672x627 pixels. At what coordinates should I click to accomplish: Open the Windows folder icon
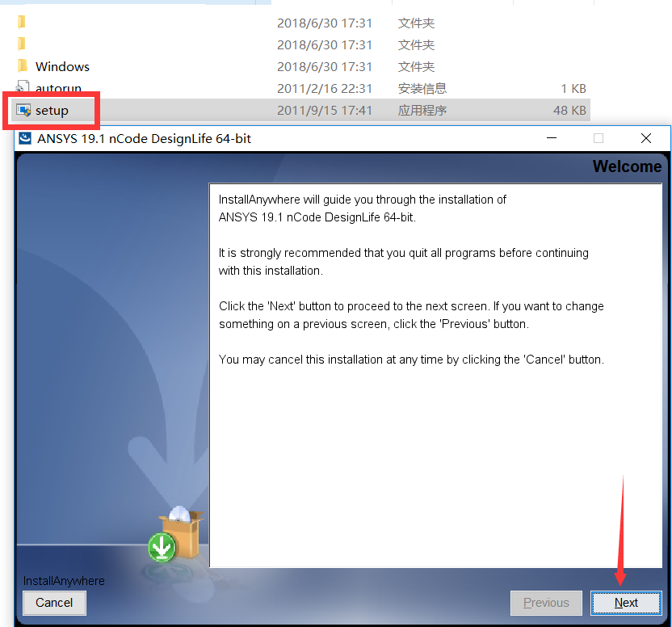23,65
